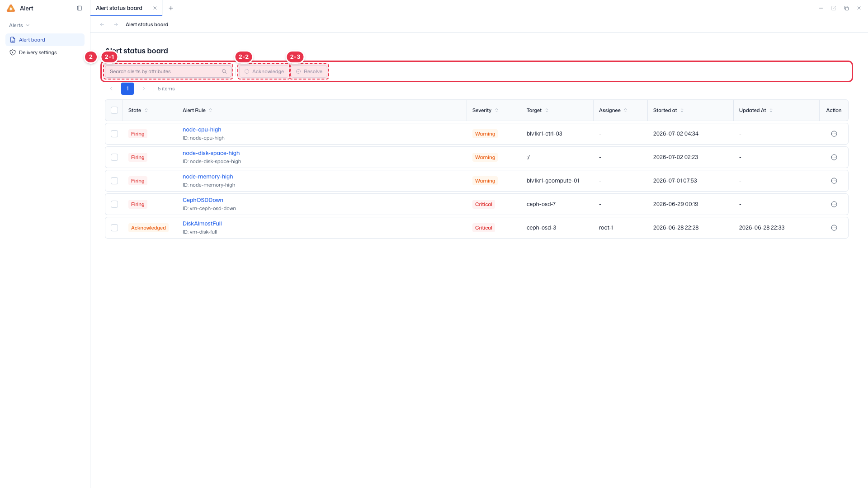Image resolution: width=868 pixels, height=488 pixels.
Task: Check the node-memory-high alert row
Action: 114,181
